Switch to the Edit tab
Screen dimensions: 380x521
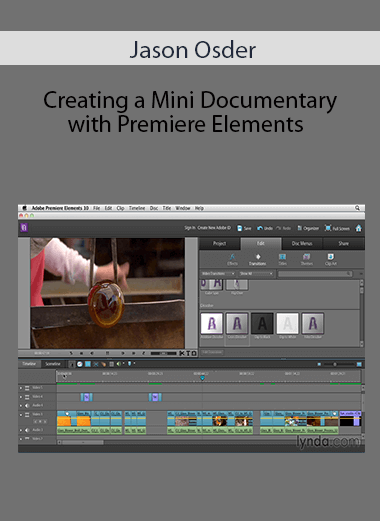coord(261,244)
